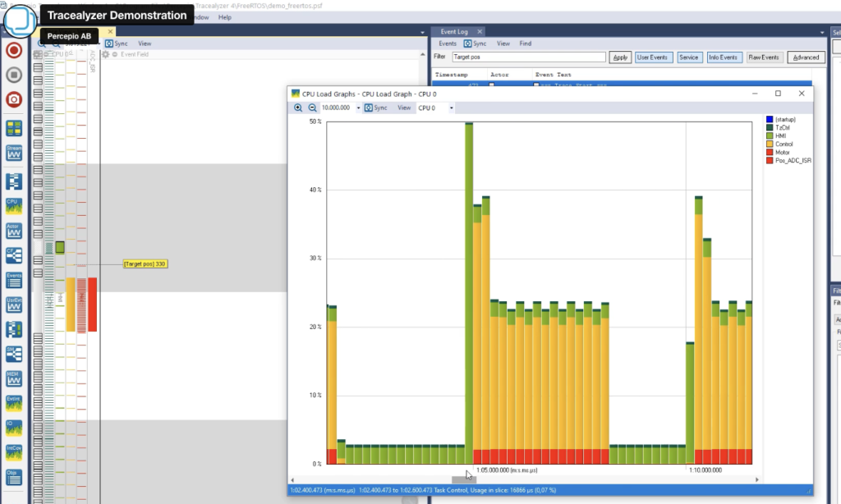The height and width of the screenshot is (504, 841).
Task: Toggle Sync in the Event Log toolbar
Action: pos(476,44)
